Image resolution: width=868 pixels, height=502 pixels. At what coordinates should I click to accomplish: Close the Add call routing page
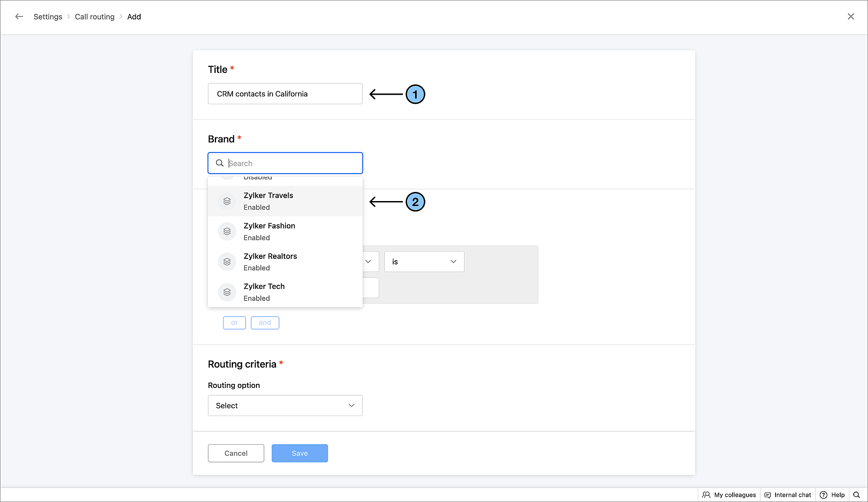click(851, 17)
